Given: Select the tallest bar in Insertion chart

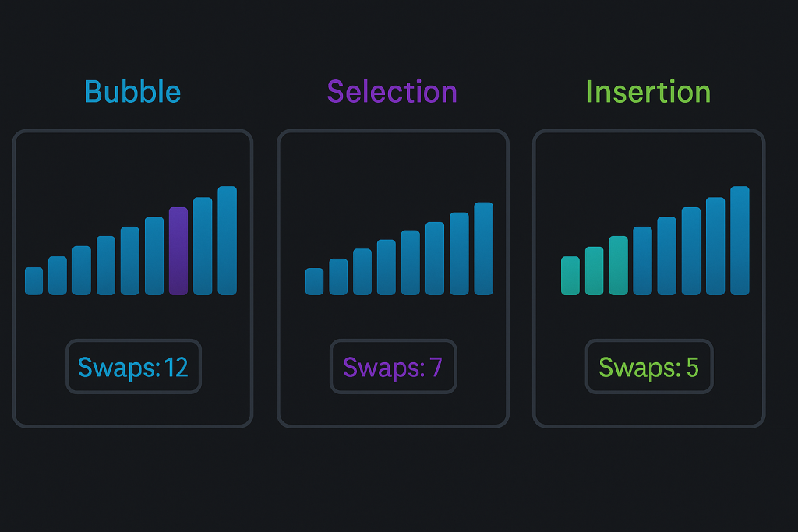Looking at the screenshot, I should (x=740, y=241).
